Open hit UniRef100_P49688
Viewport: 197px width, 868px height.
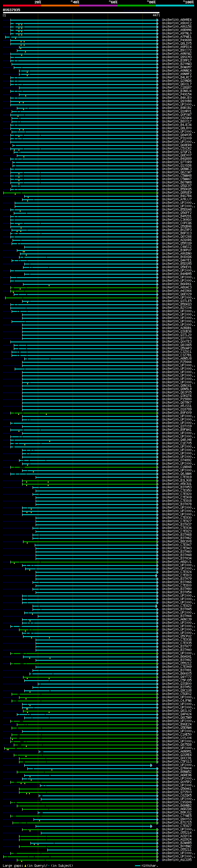[177, 40]
